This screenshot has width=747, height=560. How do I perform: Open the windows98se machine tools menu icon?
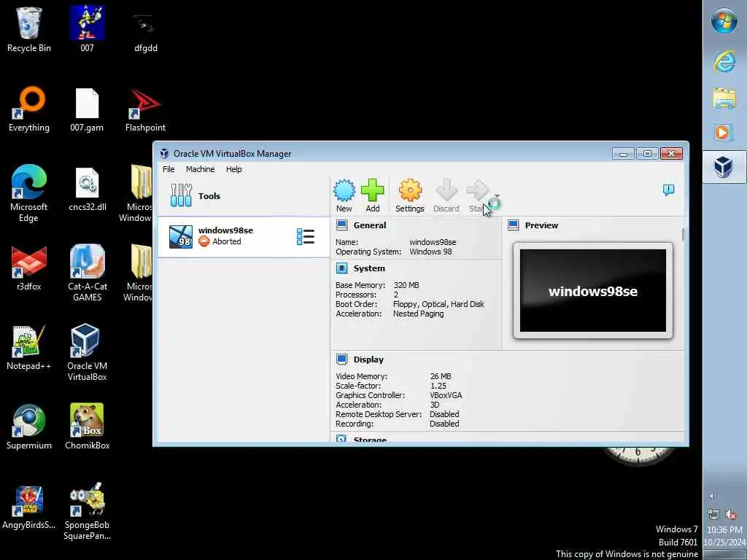[306, 237]
